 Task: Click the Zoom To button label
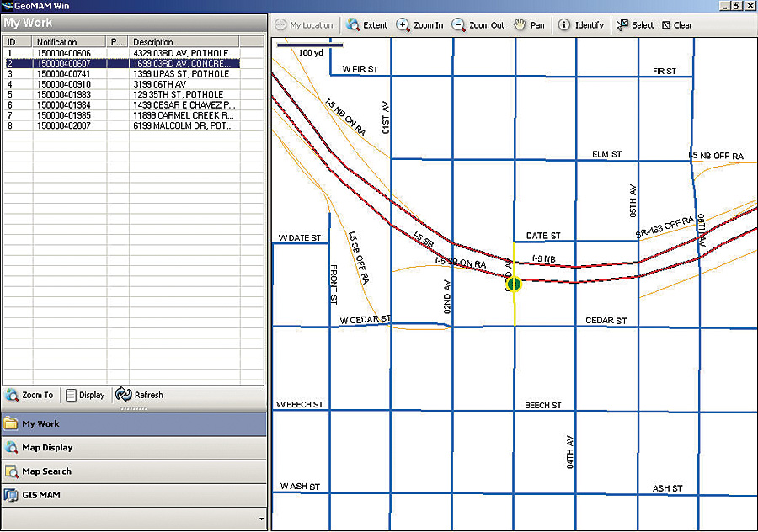pyautogui.click(x=38, y=395)
